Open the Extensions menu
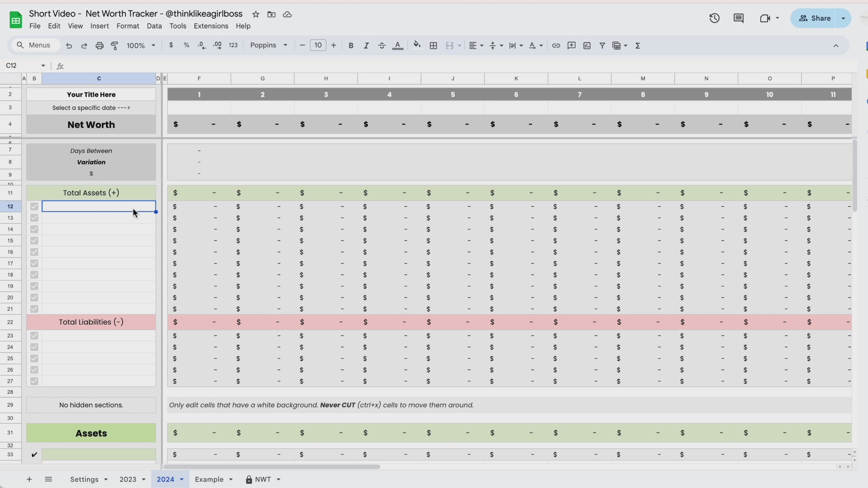Viewport: 868px width, 488px height. tap(211, 26)
